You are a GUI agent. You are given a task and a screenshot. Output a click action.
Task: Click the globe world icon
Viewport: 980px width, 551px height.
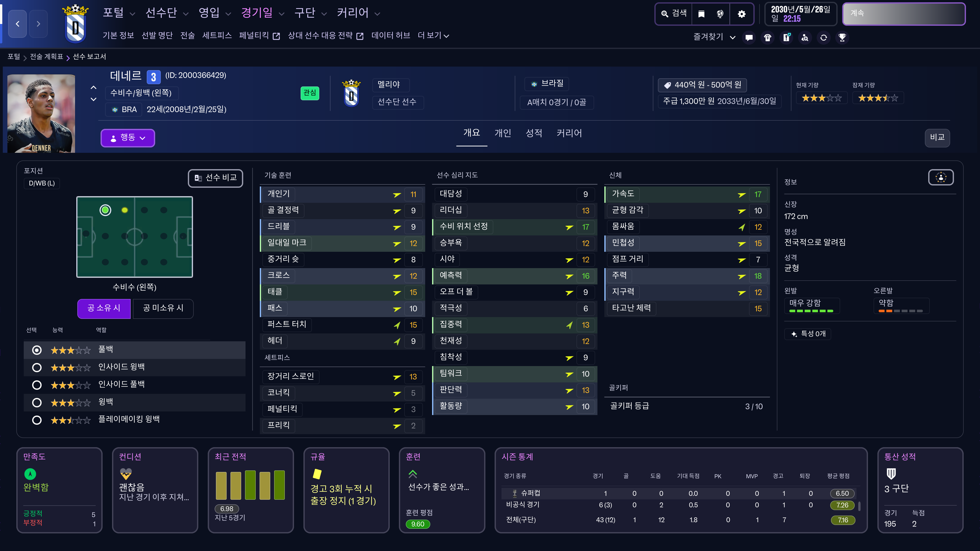[x=720, y=14]
